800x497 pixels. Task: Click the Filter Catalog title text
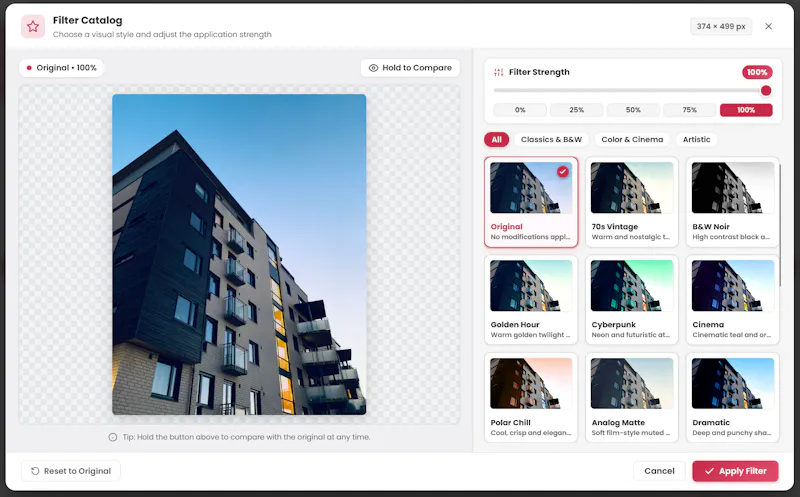88,20
